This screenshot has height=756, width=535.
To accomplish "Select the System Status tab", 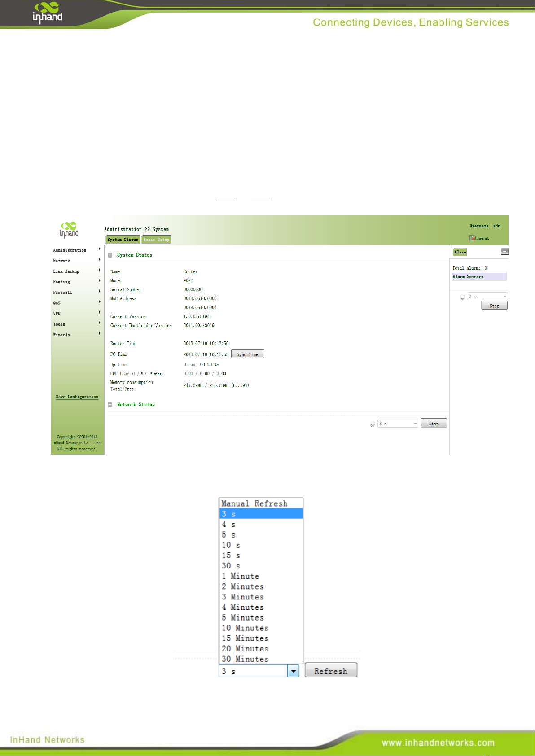I will coord(123,240).
